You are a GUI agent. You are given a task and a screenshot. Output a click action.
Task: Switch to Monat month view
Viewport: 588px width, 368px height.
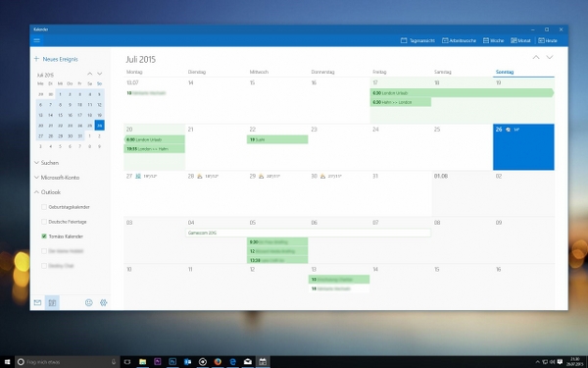click(x=520, y=40)
